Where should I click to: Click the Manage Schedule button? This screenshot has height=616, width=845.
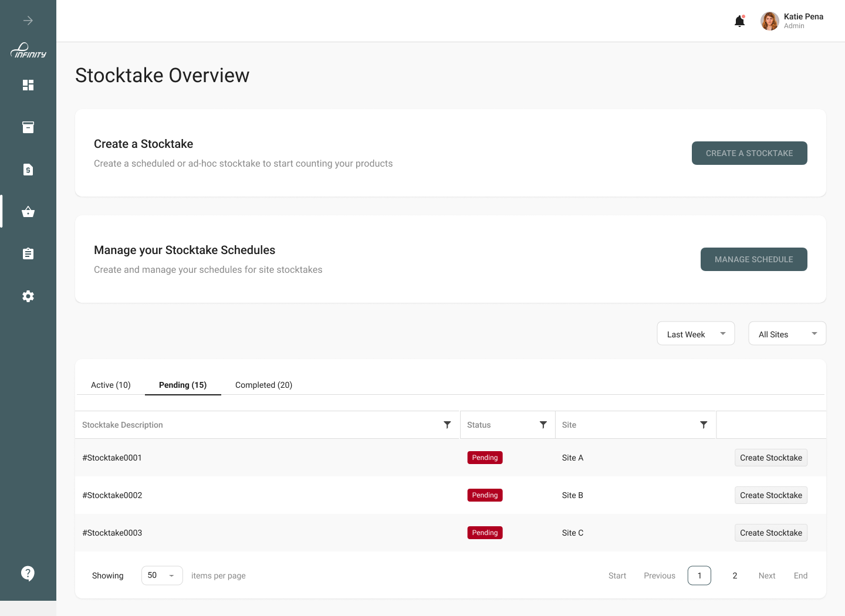(754, 259)
